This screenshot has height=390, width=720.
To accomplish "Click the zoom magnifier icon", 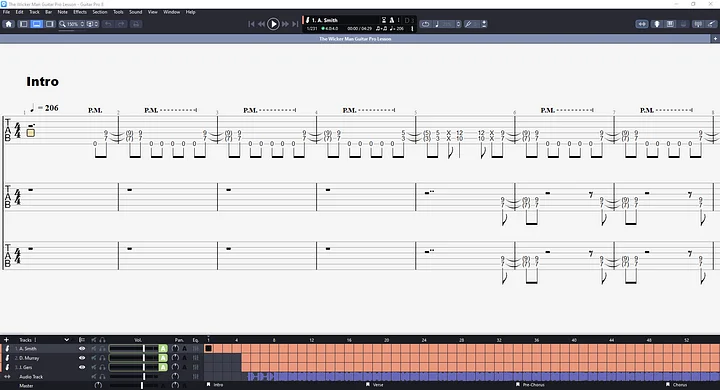I will click(x=62, y=24).
